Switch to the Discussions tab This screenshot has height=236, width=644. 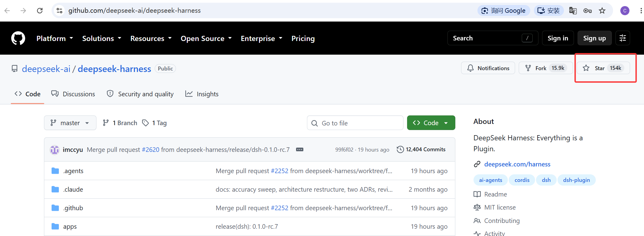pyautogui.click(x=73, y=94)
